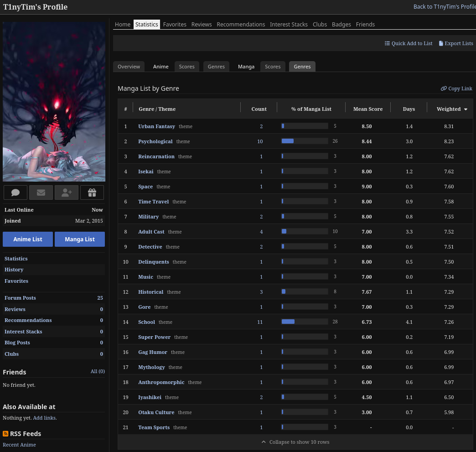Open the Favorites profile tab
This screenshot has height=452, width=476.
click(x=175, y=24)
